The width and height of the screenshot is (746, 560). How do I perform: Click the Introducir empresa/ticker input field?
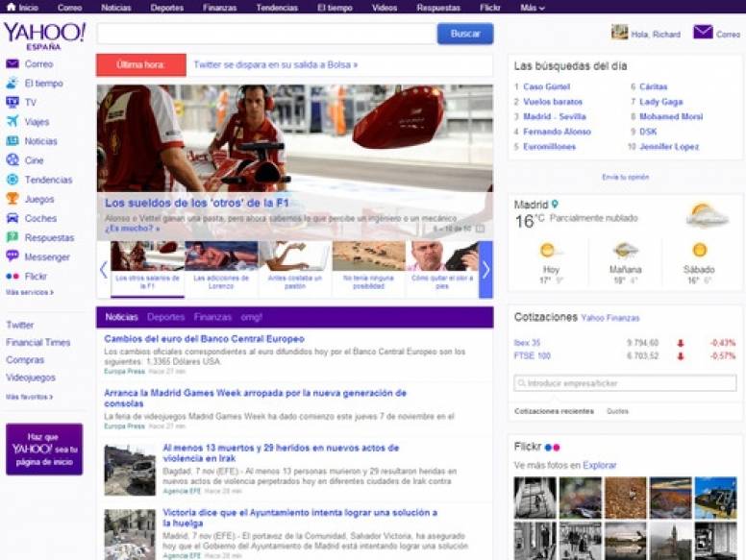click(x=625, y=383)
